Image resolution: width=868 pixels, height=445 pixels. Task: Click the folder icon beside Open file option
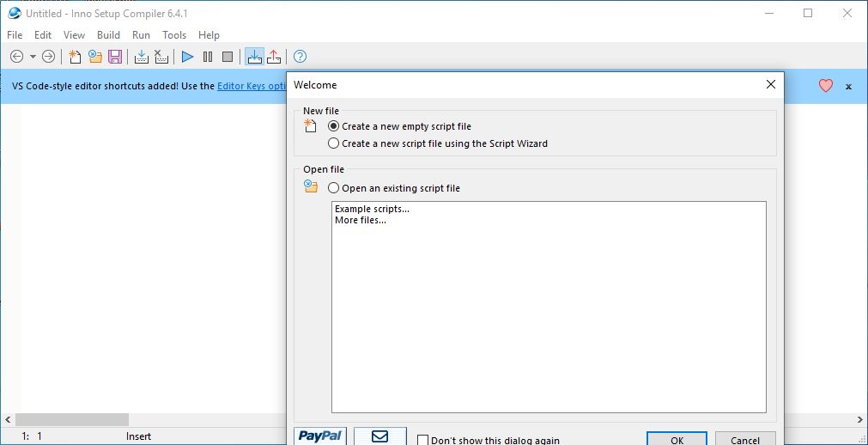(x=311, y=186)
